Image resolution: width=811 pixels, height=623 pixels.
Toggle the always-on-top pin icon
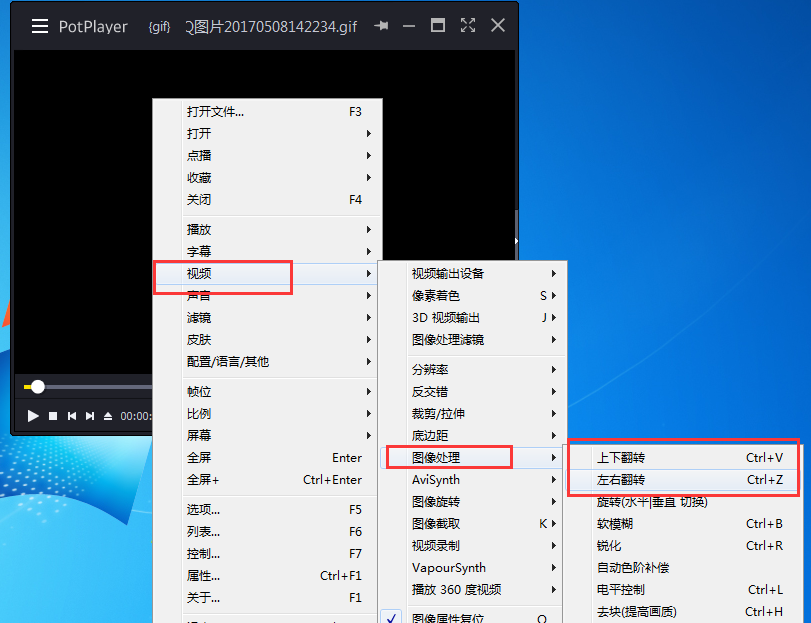[x=381, y=26]
